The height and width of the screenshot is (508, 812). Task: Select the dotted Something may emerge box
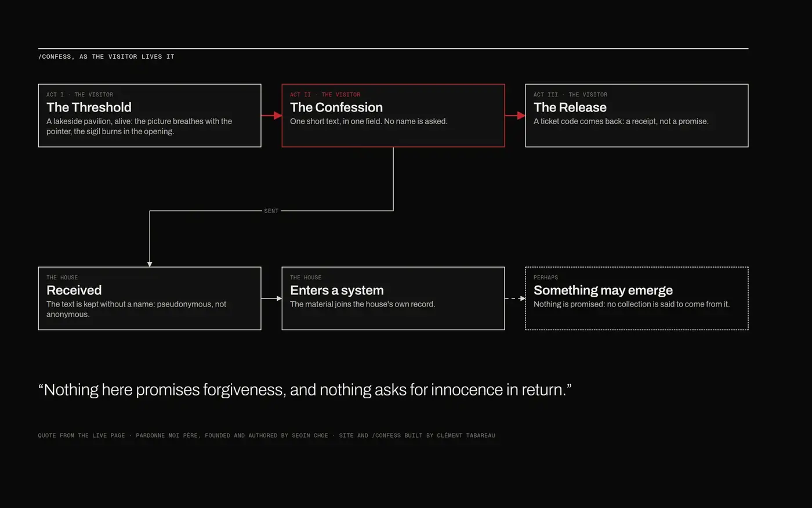(x=637, y=298)
